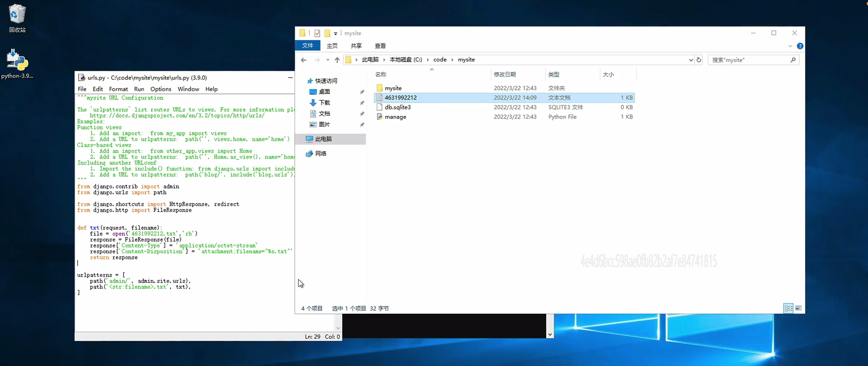The image size is (868, 366).
Task: Open Run menu in IDLE editor
Action: pyautogui.click(x=139, y=89)
